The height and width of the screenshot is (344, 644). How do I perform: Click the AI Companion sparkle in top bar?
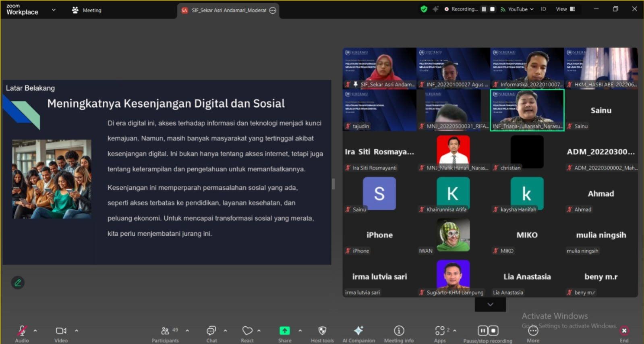tap(435, 9)
